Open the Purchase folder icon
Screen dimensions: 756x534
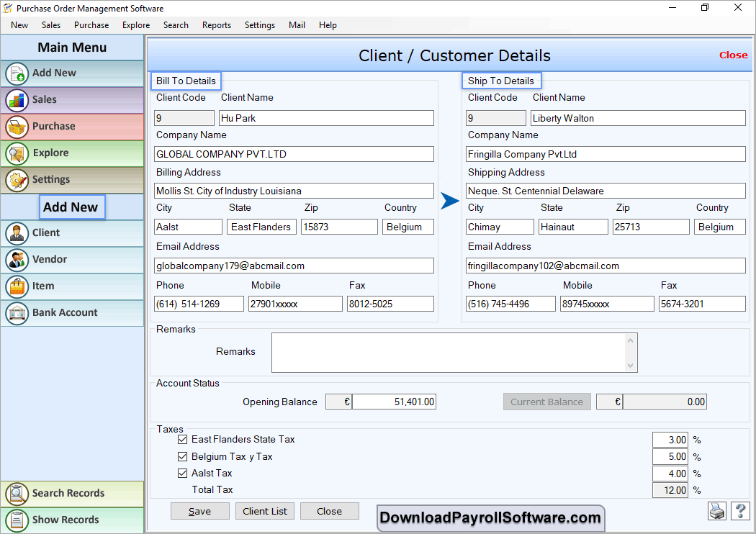[17, 127]
